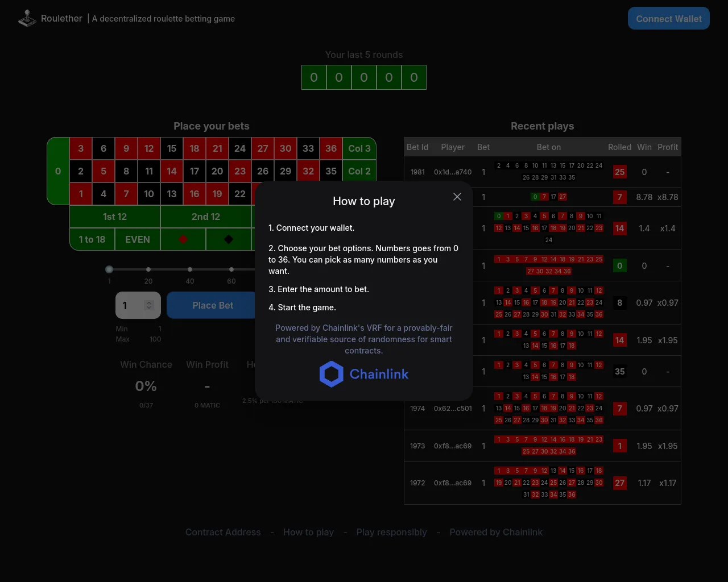Screen dimensions: 728x582
Task: Select number 1 on the board's bottom row
Action: click(x=81, y=194)
